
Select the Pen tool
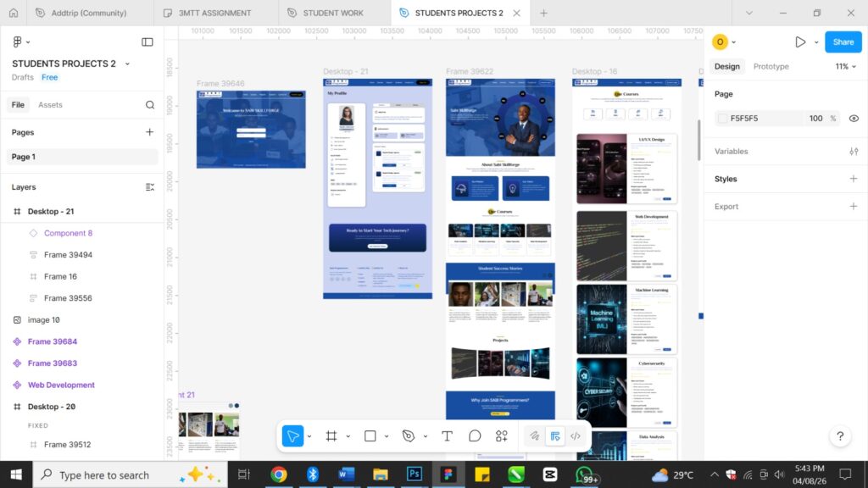(x=409, y=436)
